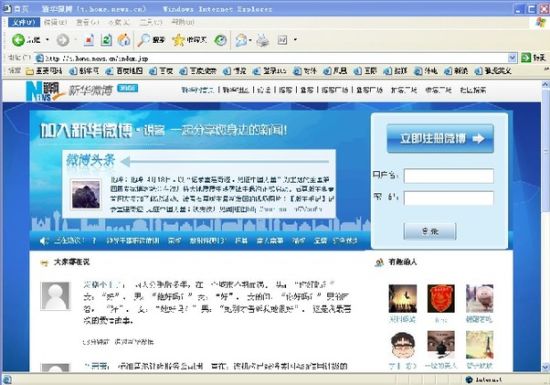Open the Eiffel Tower avatar under 有趣的人
Viewport: 550px width, 385px height.
pos(479,345)
